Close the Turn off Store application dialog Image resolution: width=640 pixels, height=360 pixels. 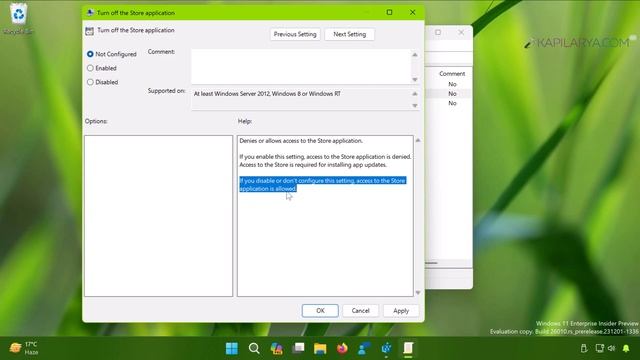pyautogui.click(x=413, y=13)
